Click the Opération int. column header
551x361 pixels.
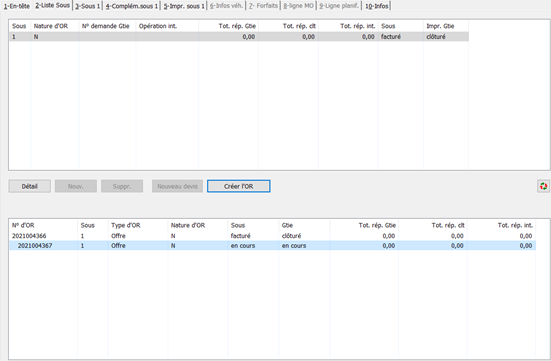point(158,26)
